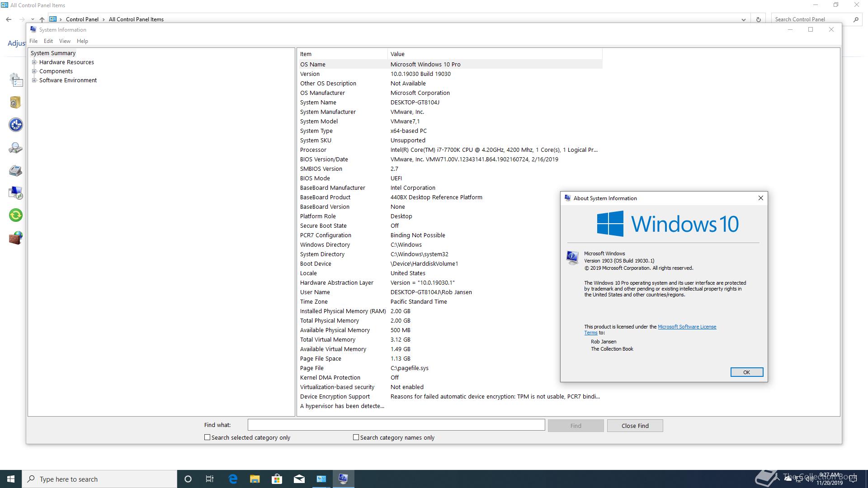Viewport: 868px width, 488px height.
Task: Click the Value column header
Action: [x=495, y=54]
